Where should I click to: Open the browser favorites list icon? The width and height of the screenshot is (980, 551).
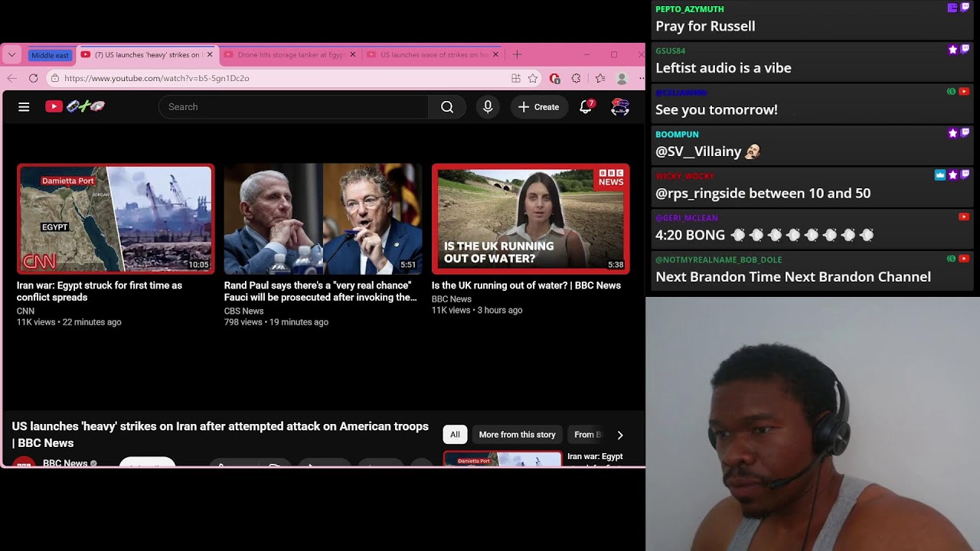click(x=600, y=78)
